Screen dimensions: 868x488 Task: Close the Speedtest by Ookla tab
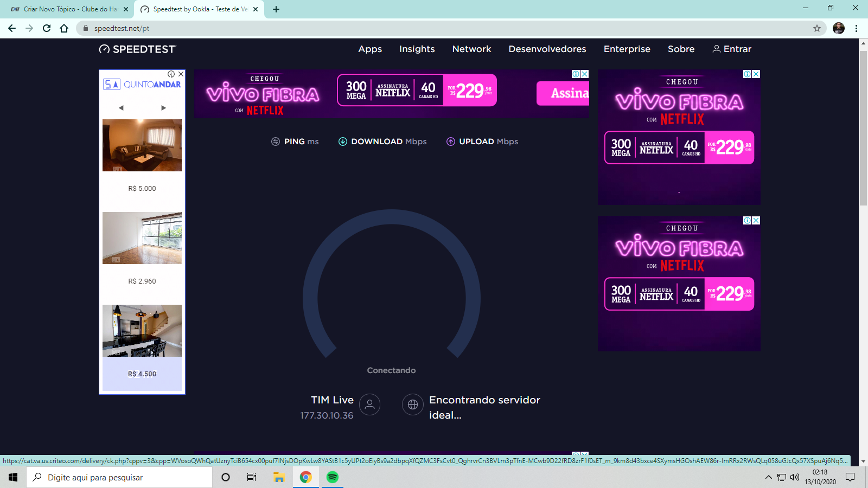(256, 9)
